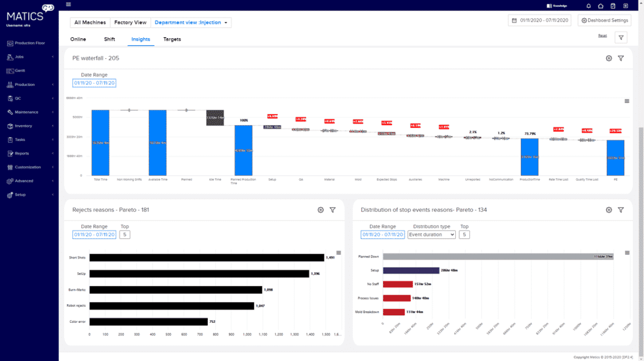Open the dashboard-level filter funnel icon
644x361 pixels.
pyautogui.click(x=621, y=37)
